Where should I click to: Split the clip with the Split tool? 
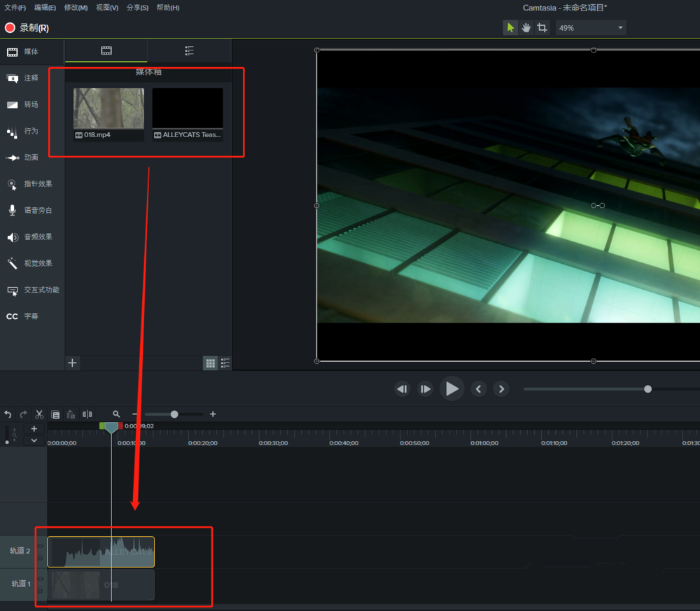click(x=87, y=414)
